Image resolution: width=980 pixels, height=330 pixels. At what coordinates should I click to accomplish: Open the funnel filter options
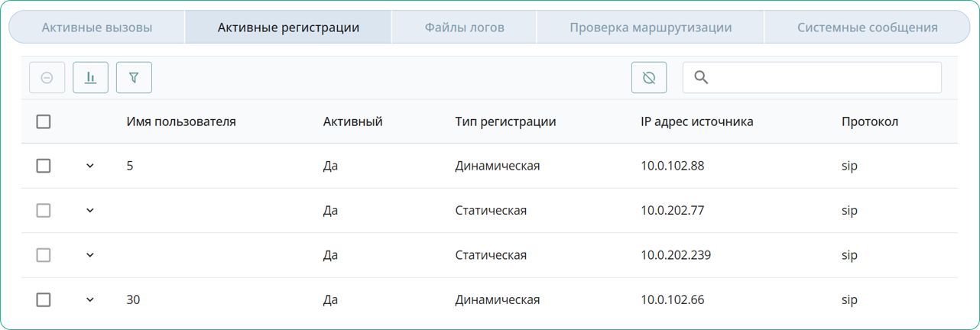pos(134,77)
